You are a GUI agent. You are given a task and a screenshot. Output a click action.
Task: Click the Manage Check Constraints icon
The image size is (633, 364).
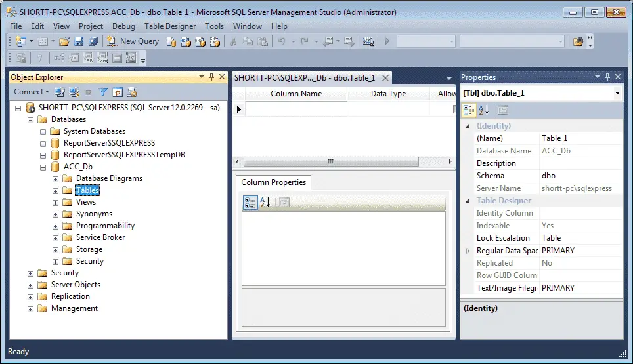tap(117, 58)
